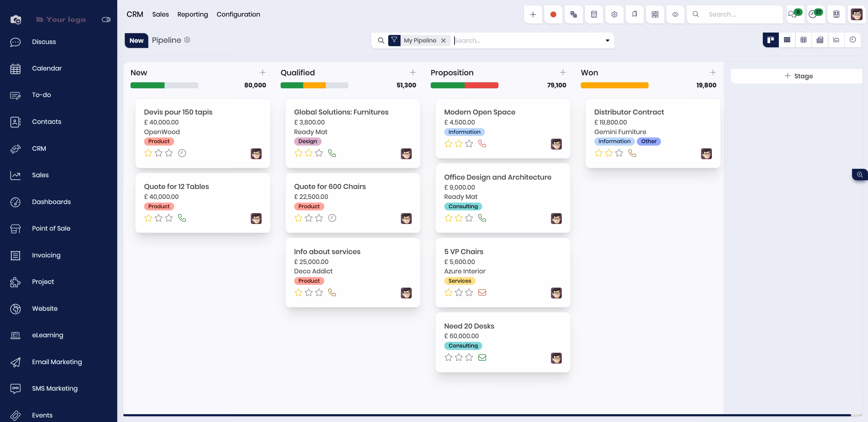The image size is (868, 422).
Task: Switch to the list view icon
Action: 787,40
